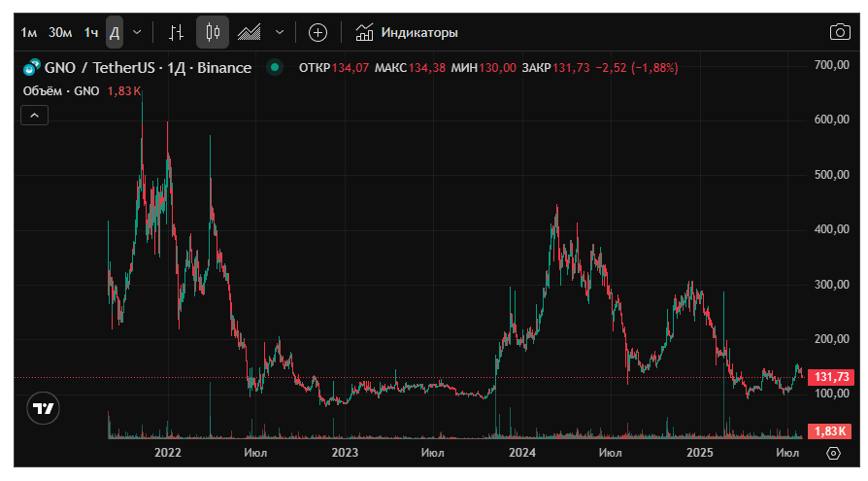Click the ОТКР open value 134,07
This screenshot has width=868, height=481.
[351, 68]
